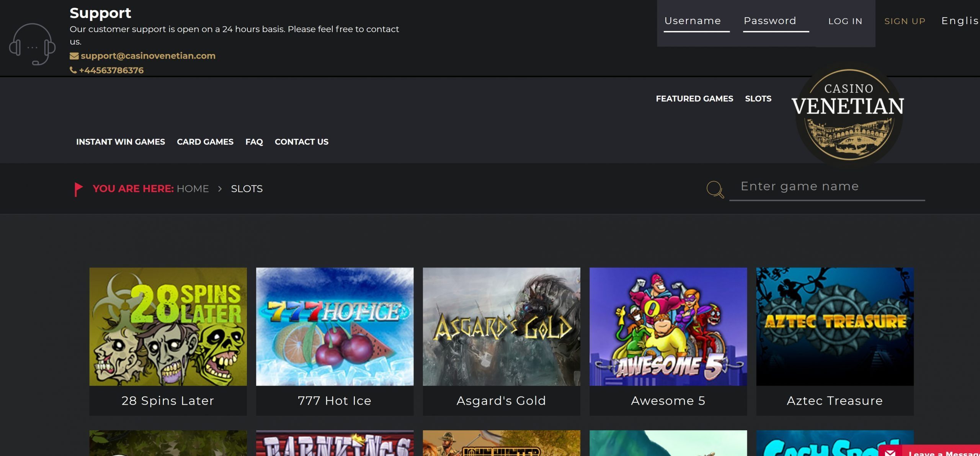The width and height of the screenshot is (980, 456).
Task: Open the English language dropdown
Action: [960, 21]
